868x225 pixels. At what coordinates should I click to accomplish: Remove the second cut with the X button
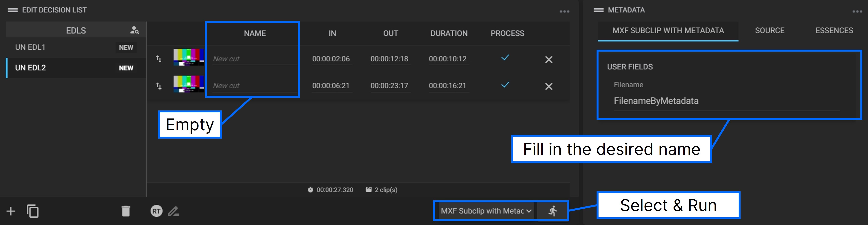coord(549,86)
